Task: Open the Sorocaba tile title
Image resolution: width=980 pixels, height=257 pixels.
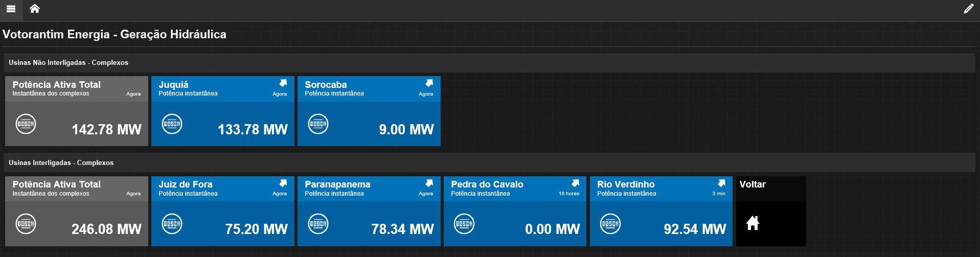Action: pos(326,85)
